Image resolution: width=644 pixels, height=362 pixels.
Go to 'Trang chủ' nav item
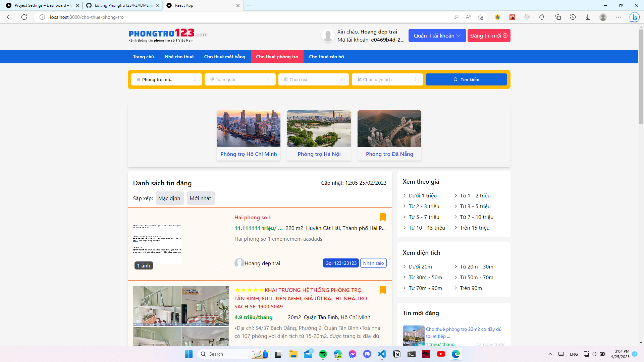[143, 57]
